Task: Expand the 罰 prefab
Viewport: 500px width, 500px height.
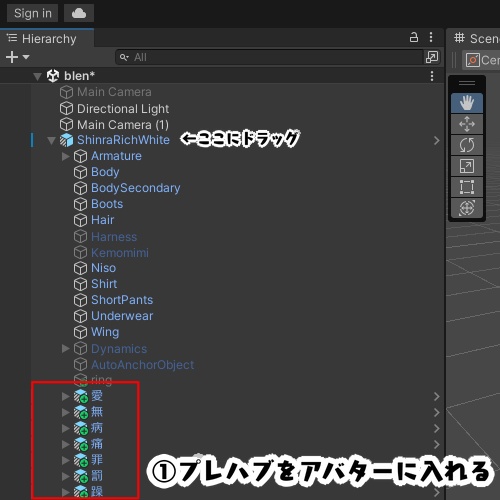Action: 66,476
